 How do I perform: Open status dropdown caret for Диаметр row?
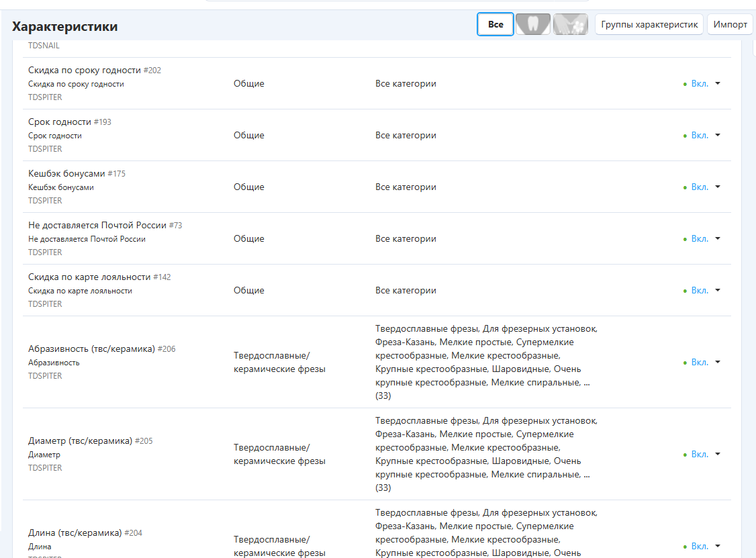[x=718, y=455]
